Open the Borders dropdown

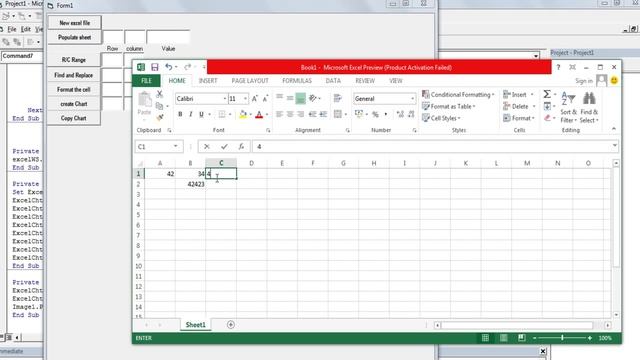tap(230, 115)
